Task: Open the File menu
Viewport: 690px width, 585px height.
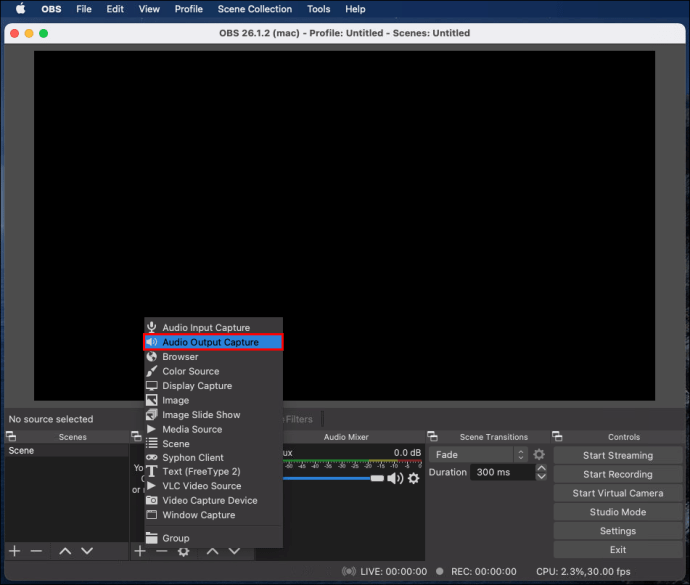Action: (x=84, y=9)
